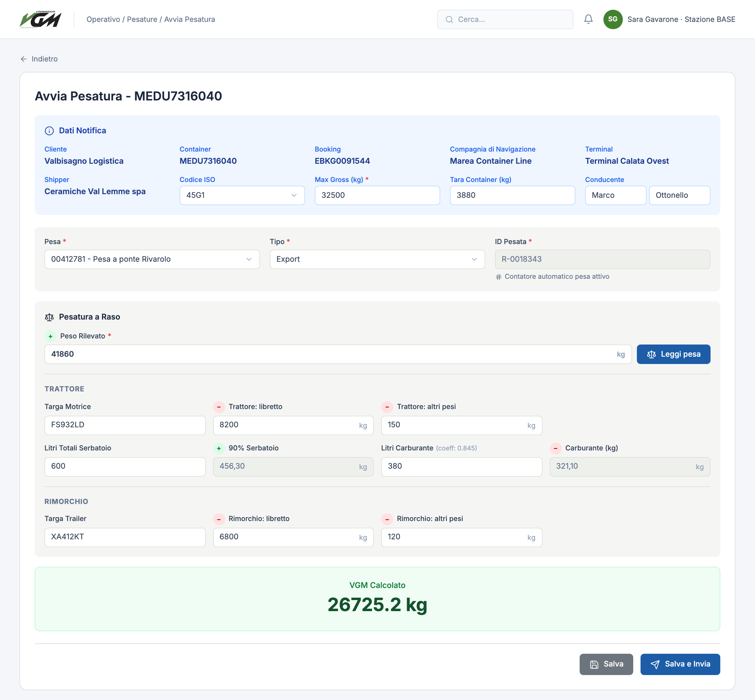Click Salva e Invia button
Viewport: 755px width, 700px height.
tap(679, 664)
